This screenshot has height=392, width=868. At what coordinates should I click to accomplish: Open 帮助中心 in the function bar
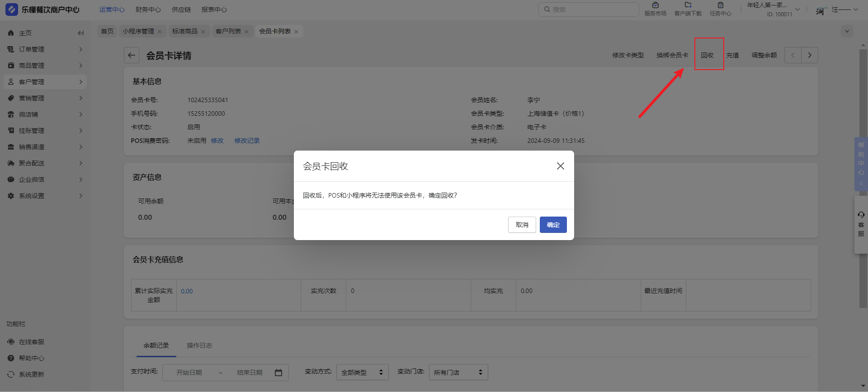point(31,358)
